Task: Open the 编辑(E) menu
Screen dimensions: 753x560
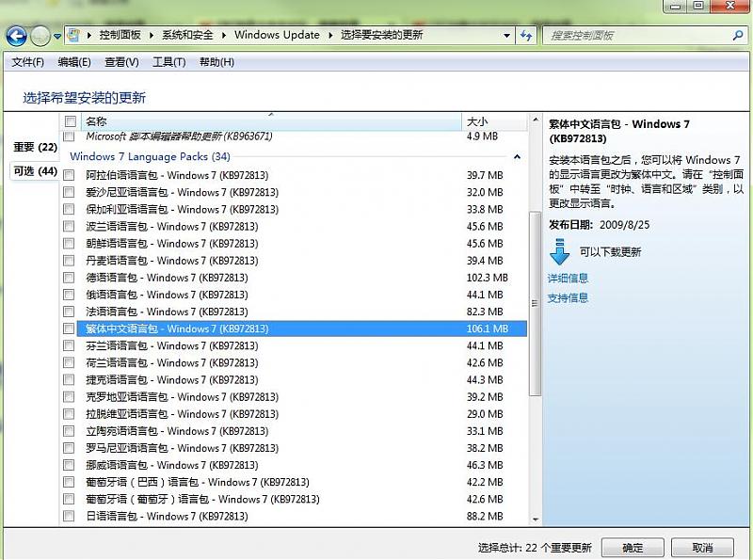Action: pyautogui.click(x=74, y=62)
